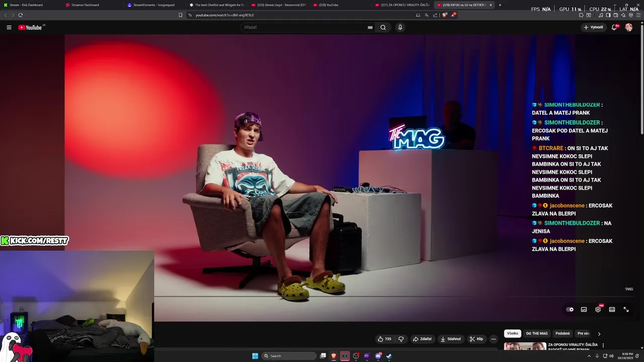This screenshot has width=644, height=362.
Task: Like the video with 735 likes
Action: pos(384,339)
